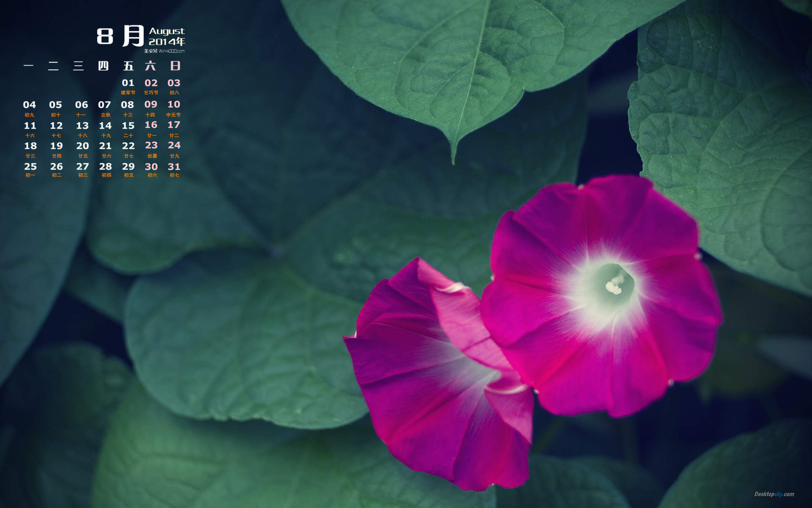
Task: Choose date 11 in the calendar
Action: pos(30,126)
